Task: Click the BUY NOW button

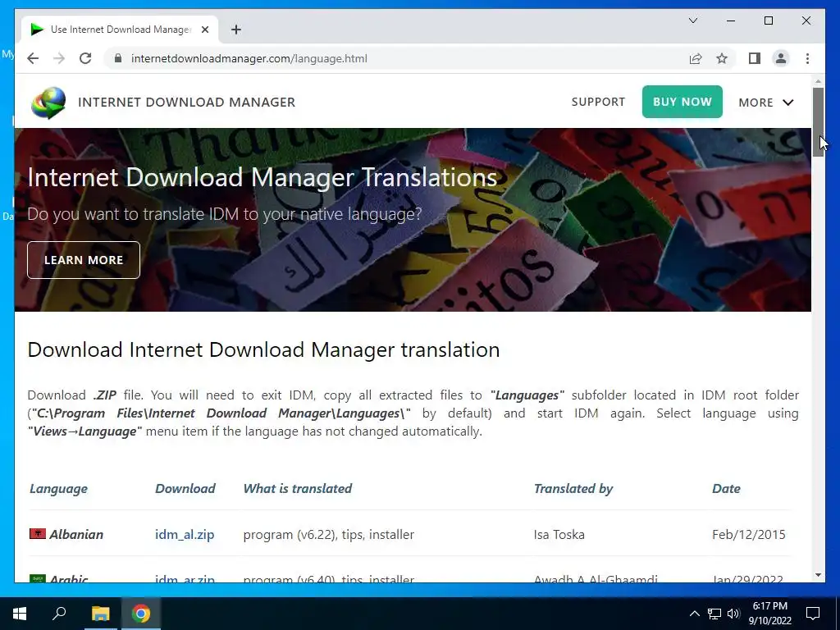Action: click(682, 102)
